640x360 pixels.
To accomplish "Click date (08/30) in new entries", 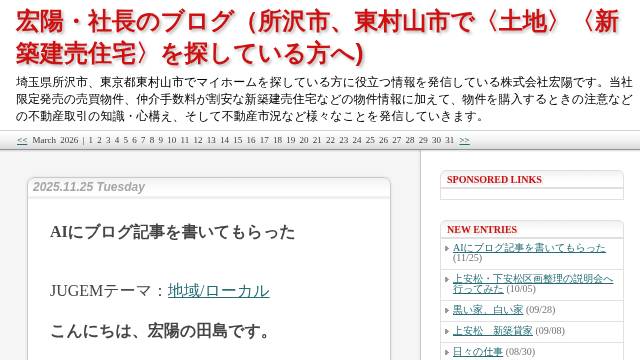I will click(x=520, y=351).
